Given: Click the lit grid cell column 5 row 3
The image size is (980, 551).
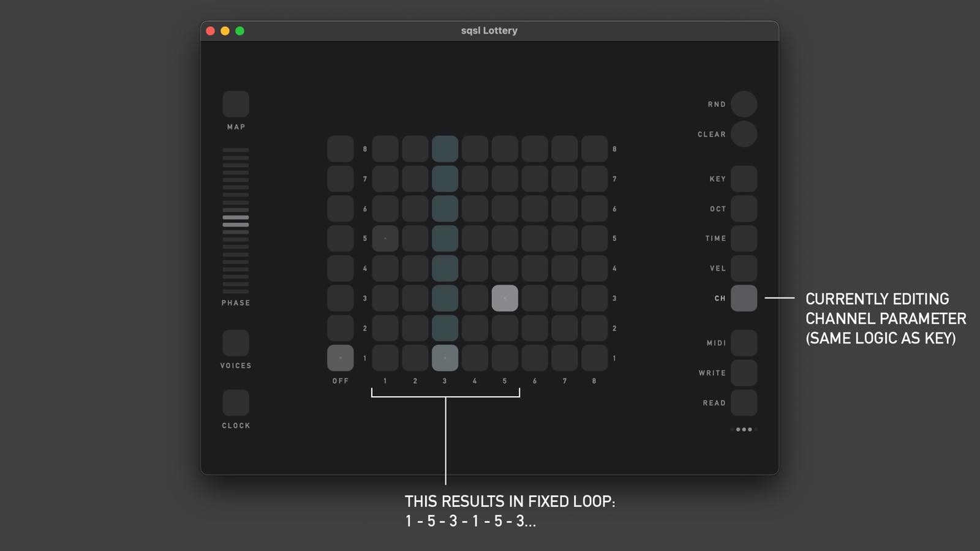Looking at the screenshot, I should tap(505, 298).
